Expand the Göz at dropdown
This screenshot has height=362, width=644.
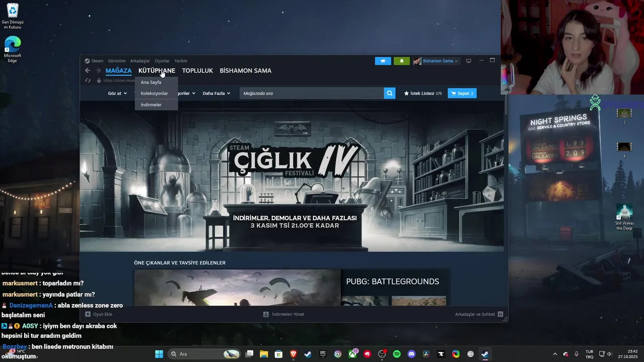coord(116,93)
